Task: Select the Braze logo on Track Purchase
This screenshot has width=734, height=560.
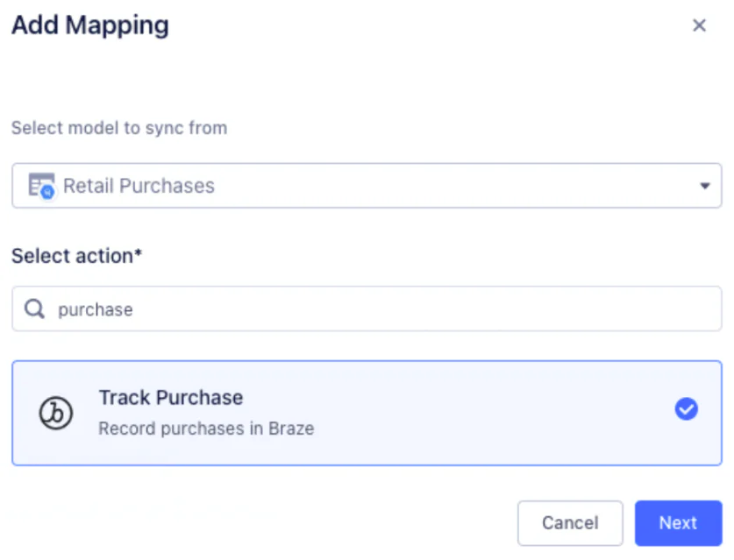Action: pyautogui.click(x=56, y=413)
